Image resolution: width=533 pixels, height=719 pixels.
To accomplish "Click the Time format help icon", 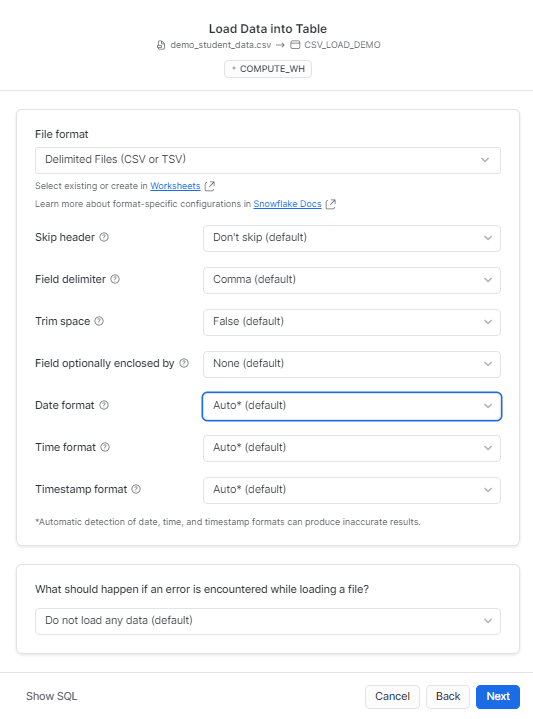I will coord(105,447).
